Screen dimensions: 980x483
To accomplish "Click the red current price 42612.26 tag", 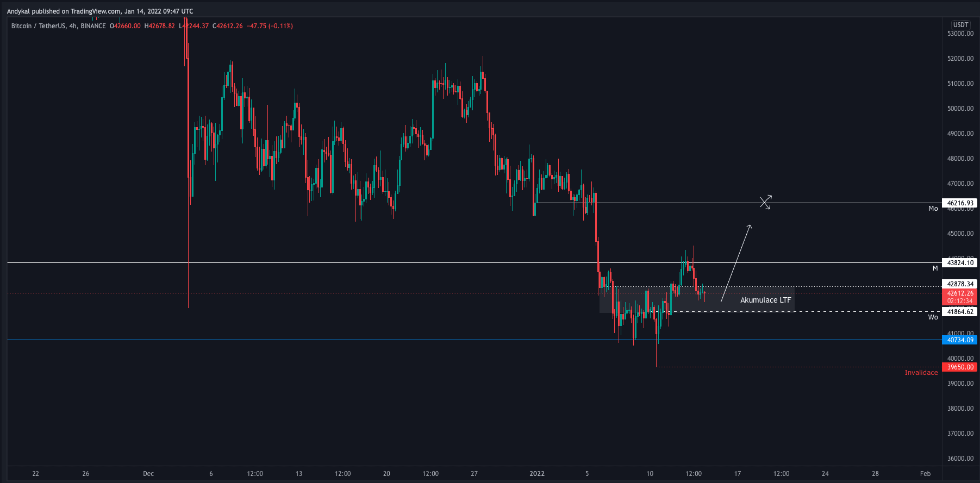I will 960,293.
